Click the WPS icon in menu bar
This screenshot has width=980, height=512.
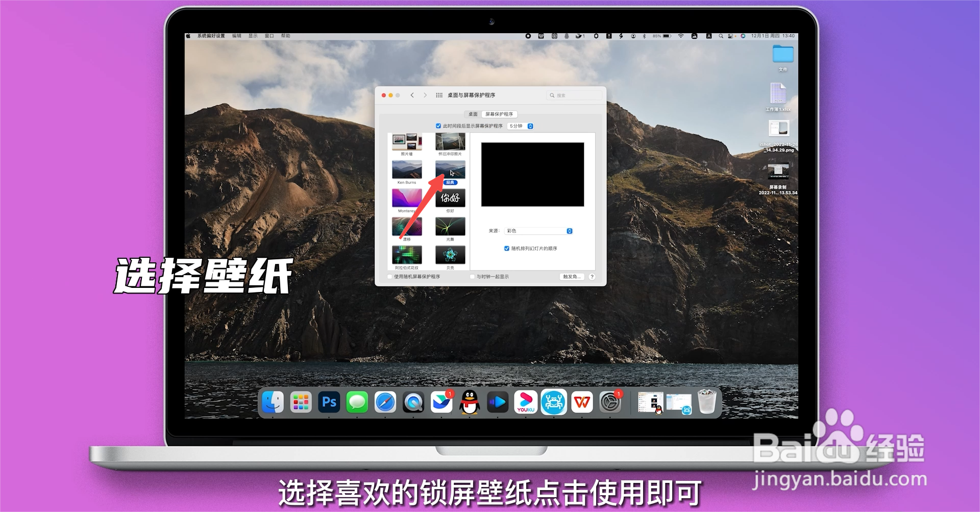[x=541, y=36]
